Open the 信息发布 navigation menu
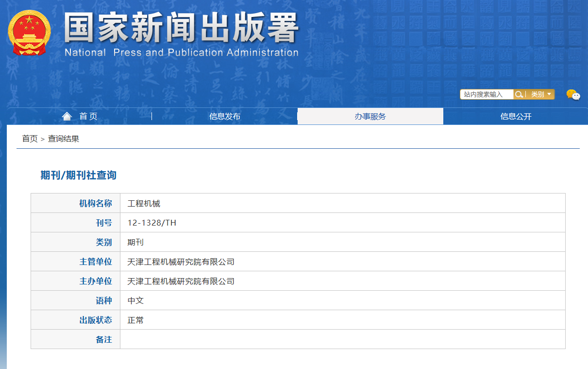Screen dimensions: 588x369 click(x=225, y=116)
